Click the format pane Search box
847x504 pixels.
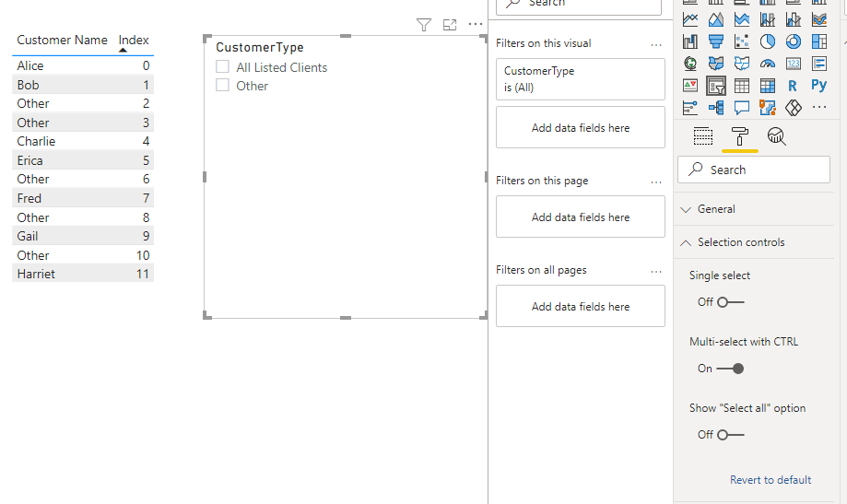click(754, 170)
